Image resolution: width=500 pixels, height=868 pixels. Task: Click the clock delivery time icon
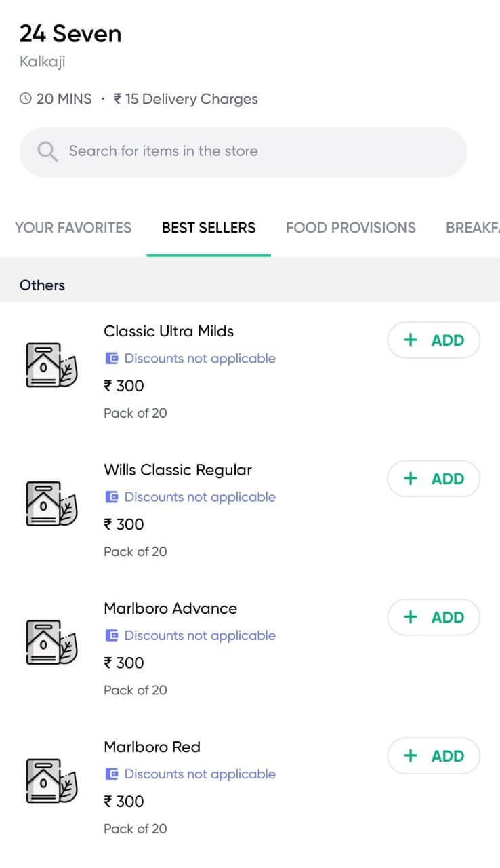pos(26,99)
